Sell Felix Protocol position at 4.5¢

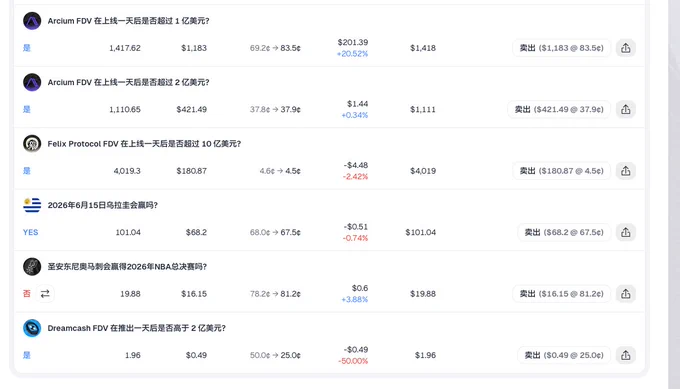(562, 171)
